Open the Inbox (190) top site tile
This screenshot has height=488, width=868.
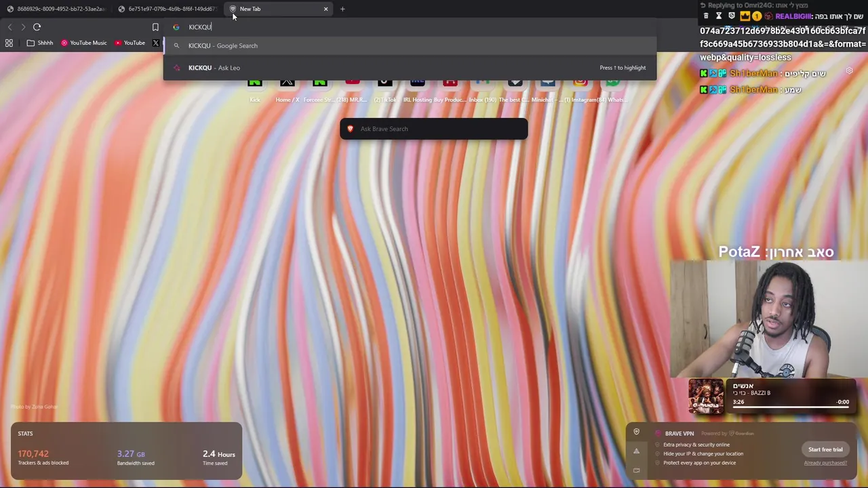[482, 89]
